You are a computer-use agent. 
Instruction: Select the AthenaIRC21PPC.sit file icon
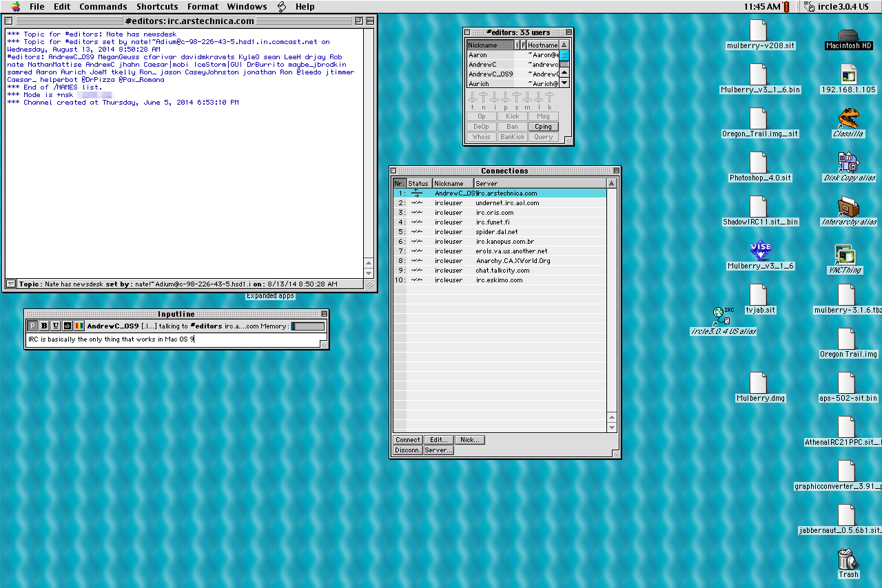point(847,432)
